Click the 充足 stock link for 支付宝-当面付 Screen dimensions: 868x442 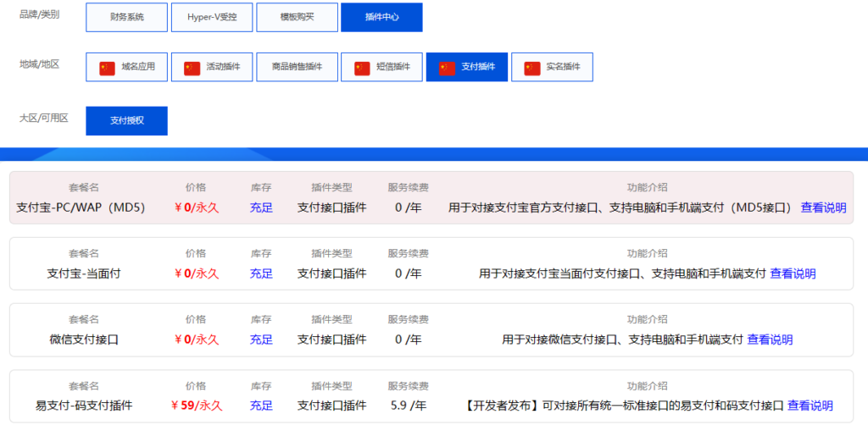[261, 273]
